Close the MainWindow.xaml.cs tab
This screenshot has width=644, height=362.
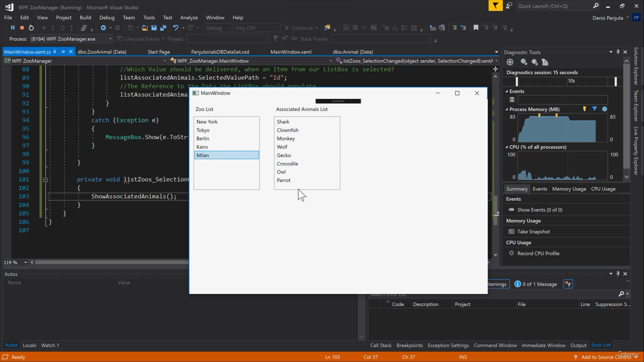[71, 52]
